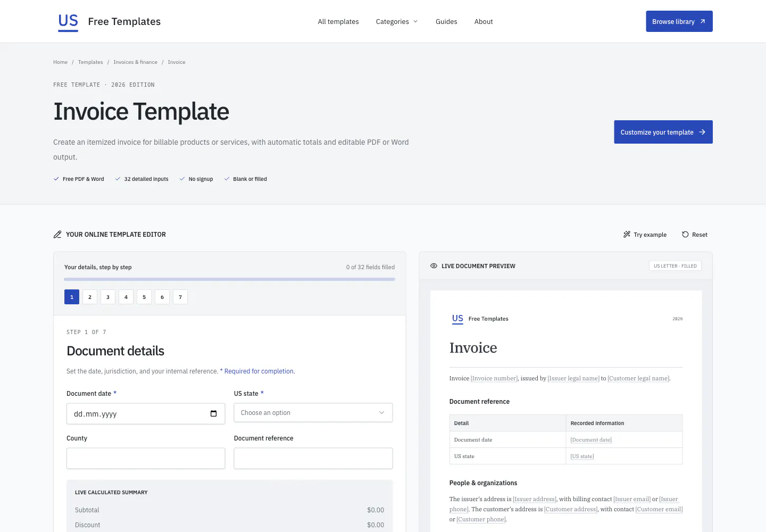Click the Invoice breadcrumb item
The width and height of the screenshot is (766, 532).
coord(177,62)
